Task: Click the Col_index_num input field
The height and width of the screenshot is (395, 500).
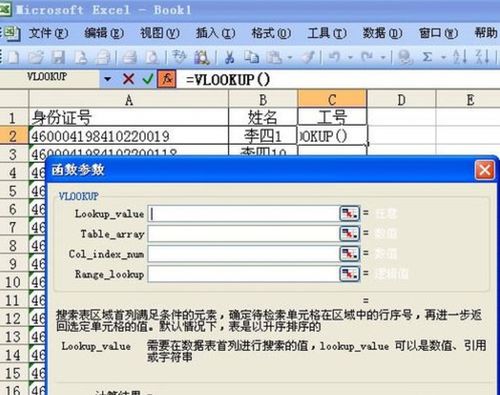Action: tap(243, 254)
